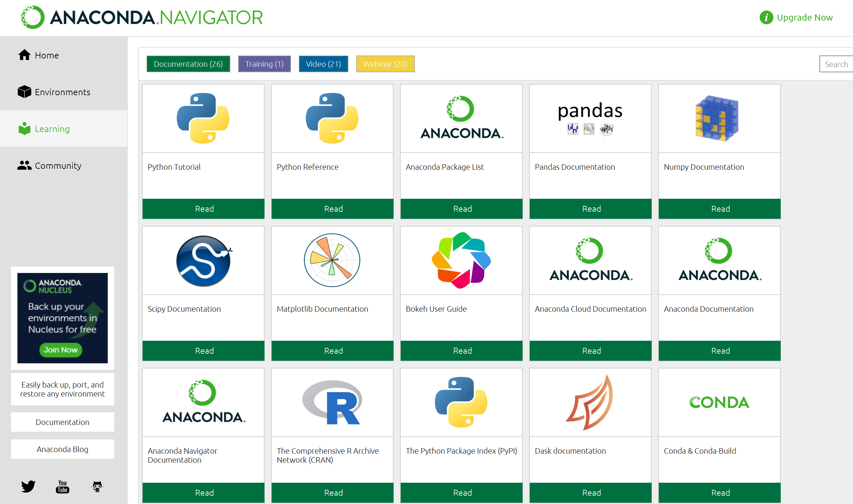Select the Learning sidebar tab
Screen dimensions: 853x504
52,129
